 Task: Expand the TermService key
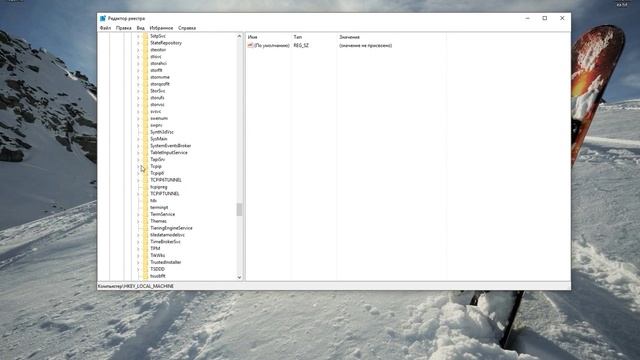pyautogui.click(x=138, y=214)
